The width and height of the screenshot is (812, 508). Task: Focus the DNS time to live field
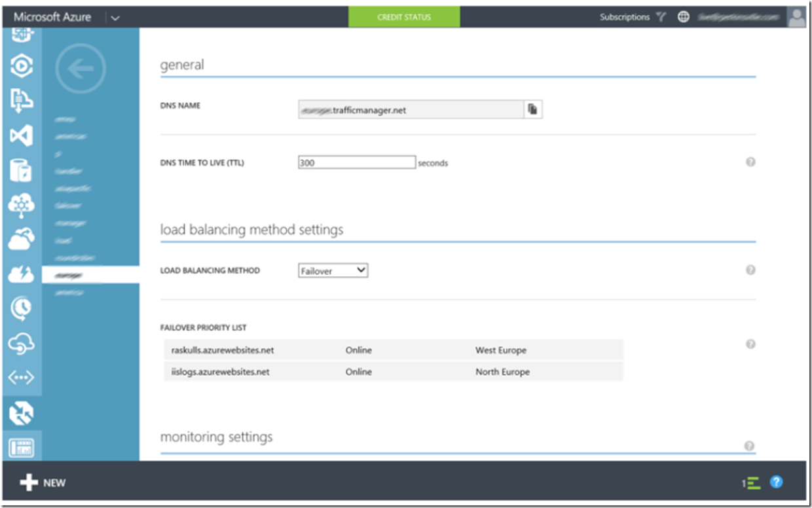tap(357, 162)
